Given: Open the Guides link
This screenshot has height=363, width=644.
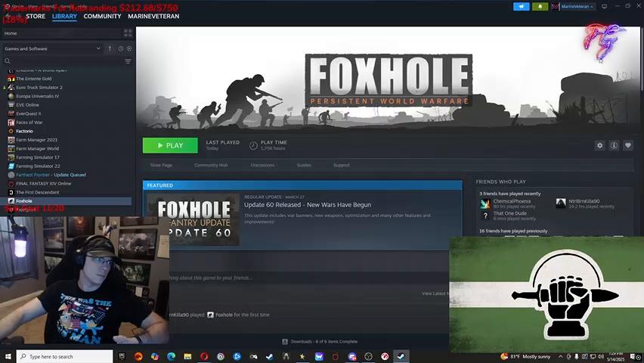Looking at the screenshot, I should 304,166.
